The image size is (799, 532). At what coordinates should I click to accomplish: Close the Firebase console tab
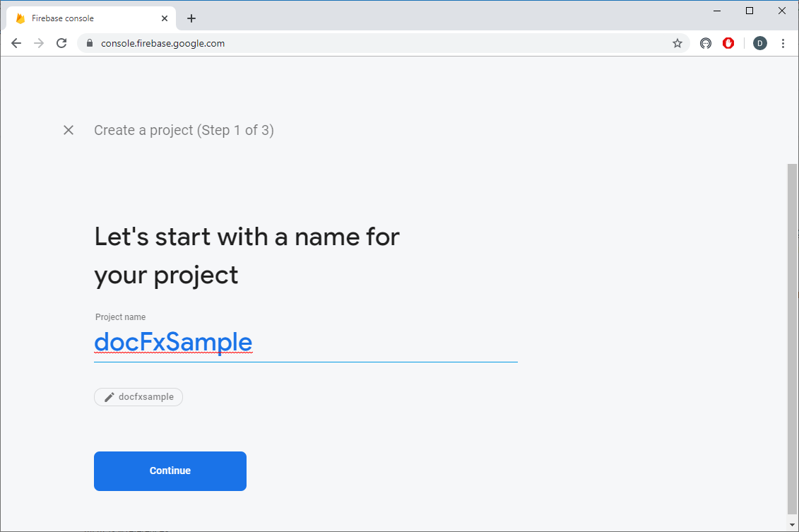[x=165, y=18]
